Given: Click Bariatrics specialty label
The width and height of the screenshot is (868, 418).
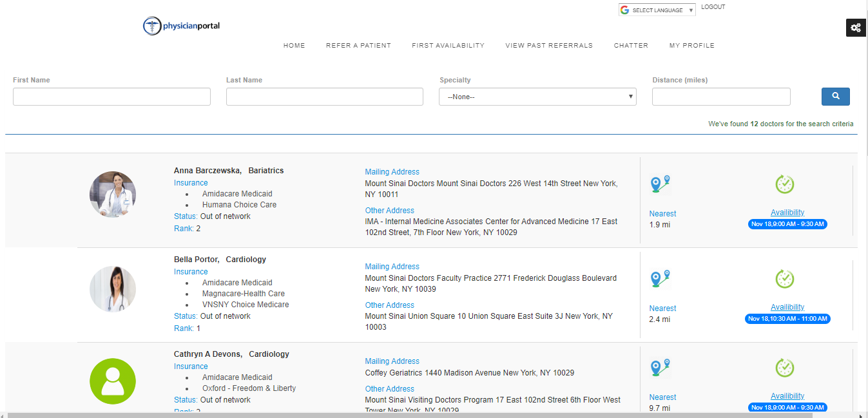Looking at the screenshot, I should pyautogui.click(x=266, y=171).
